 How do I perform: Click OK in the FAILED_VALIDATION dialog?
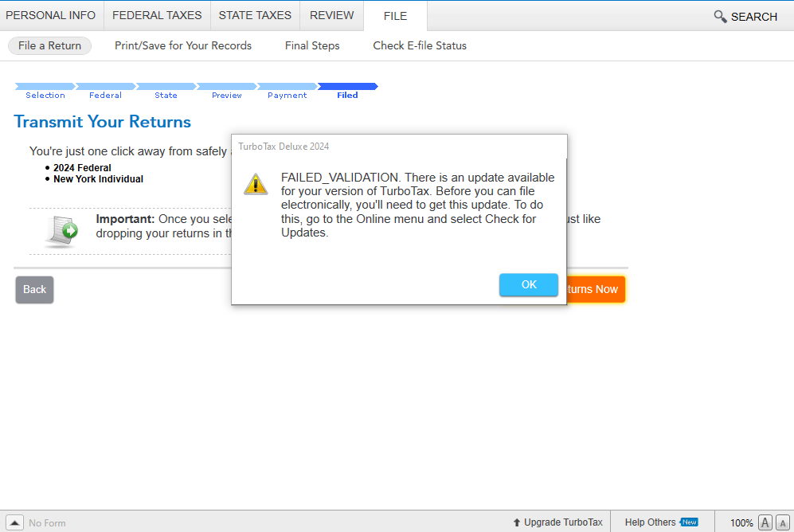point(529,284)
